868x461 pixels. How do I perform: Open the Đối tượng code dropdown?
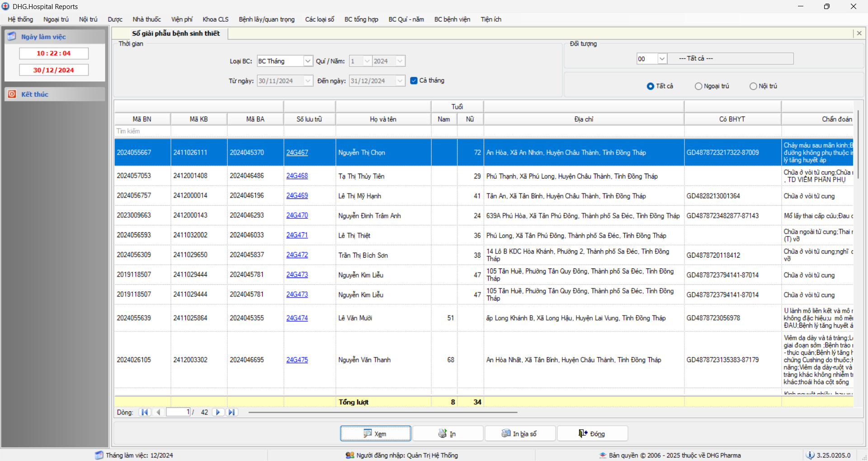(x=662, y=59)
